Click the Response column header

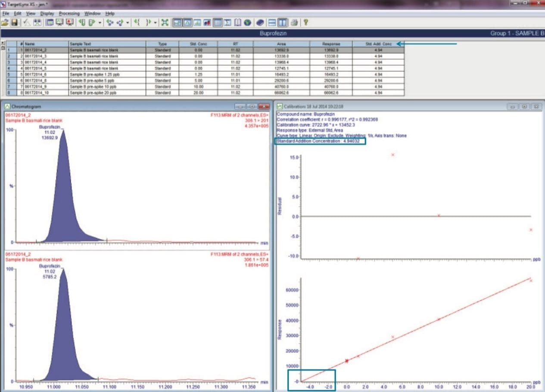coord(331,44)
